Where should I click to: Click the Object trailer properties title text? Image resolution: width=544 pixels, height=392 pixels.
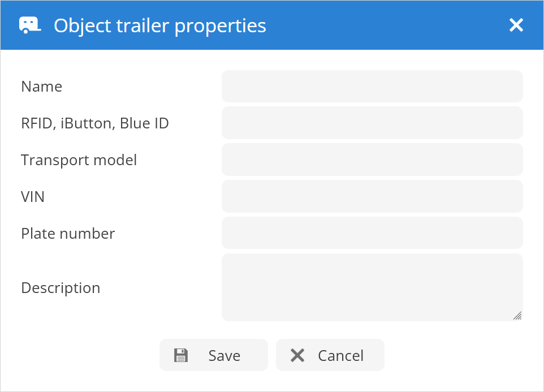click(x=159, y=25)
